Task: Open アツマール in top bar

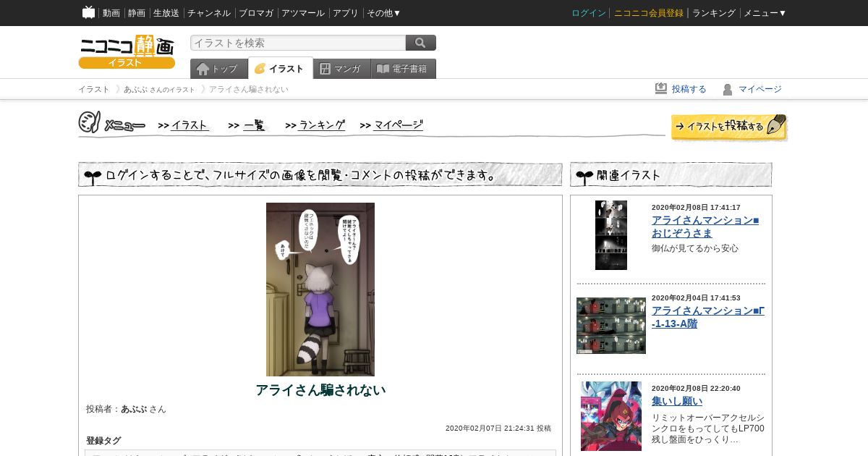Action: coord(303,13)
